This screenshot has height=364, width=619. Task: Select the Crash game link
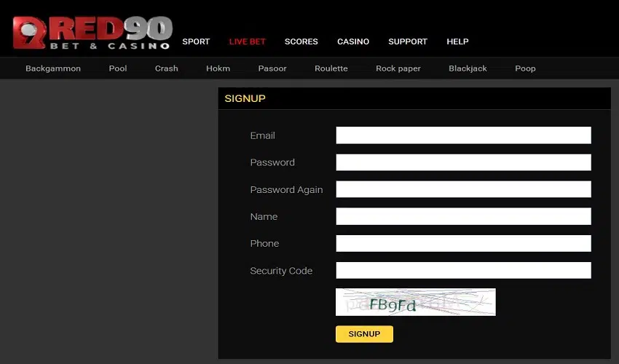(x=166, y=68)
